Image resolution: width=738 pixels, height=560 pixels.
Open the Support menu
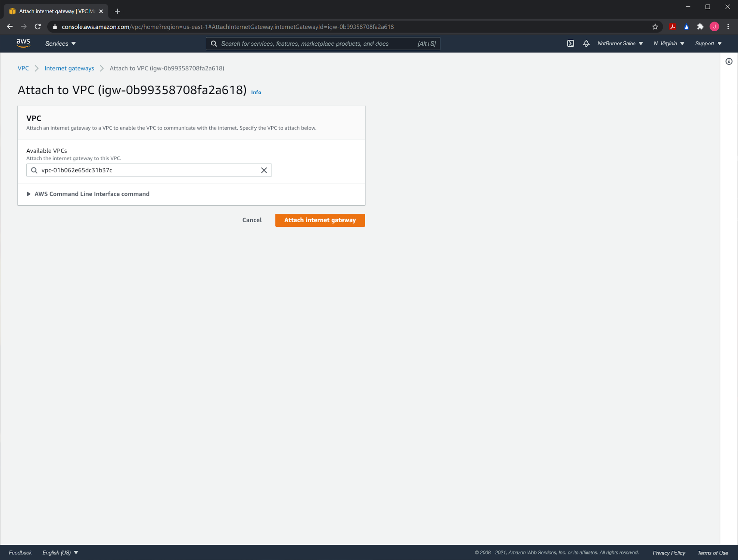(708, 44)
